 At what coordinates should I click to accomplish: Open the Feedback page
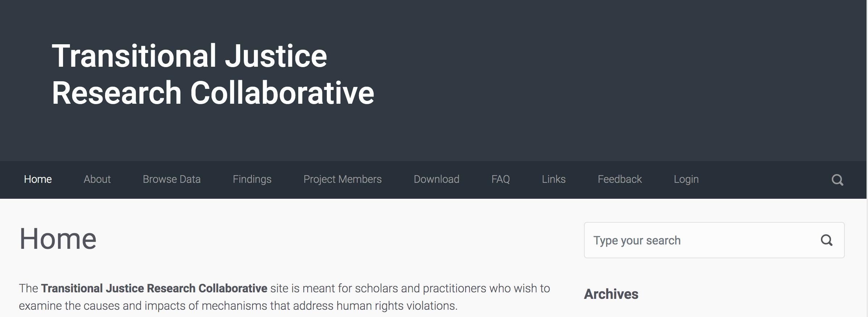tap(619, 179)
